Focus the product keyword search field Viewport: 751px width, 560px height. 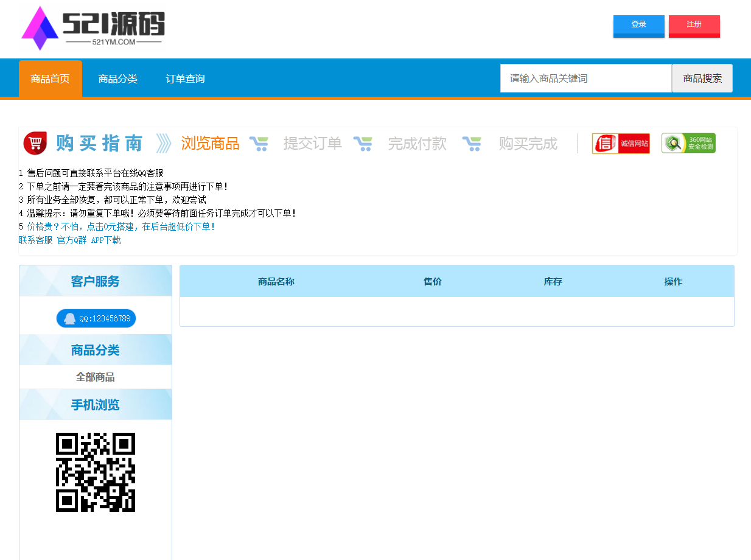(x=585, y=79)
